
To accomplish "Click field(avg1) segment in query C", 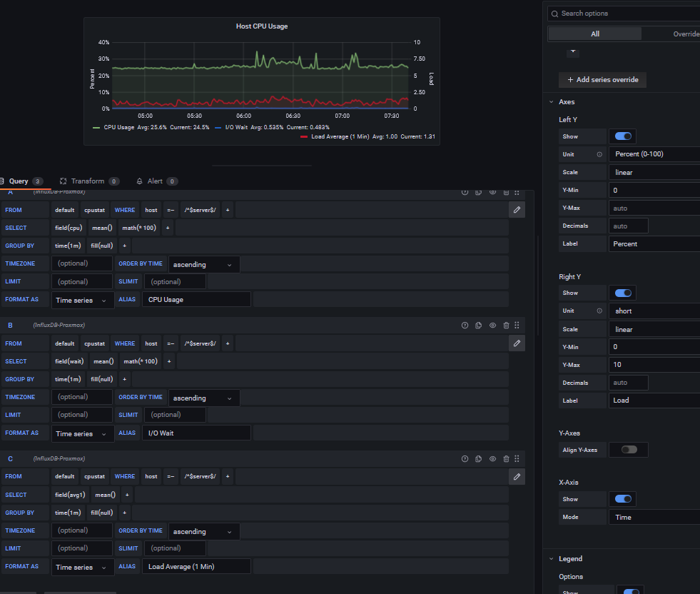I will click(70, 495).
